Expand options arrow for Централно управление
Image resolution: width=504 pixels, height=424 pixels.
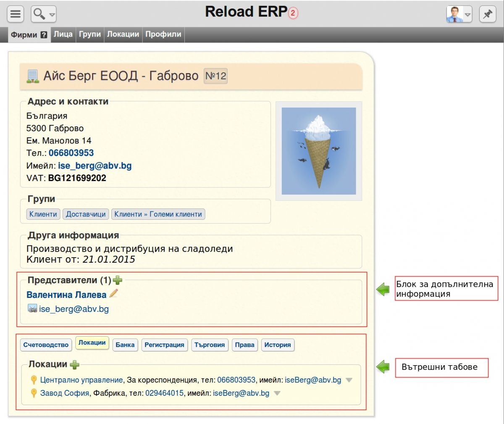pos(349,380)
